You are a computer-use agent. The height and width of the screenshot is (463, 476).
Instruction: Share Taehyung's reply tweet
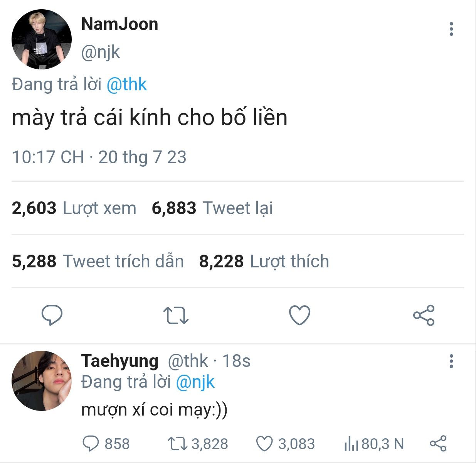[x=438, y=443]
